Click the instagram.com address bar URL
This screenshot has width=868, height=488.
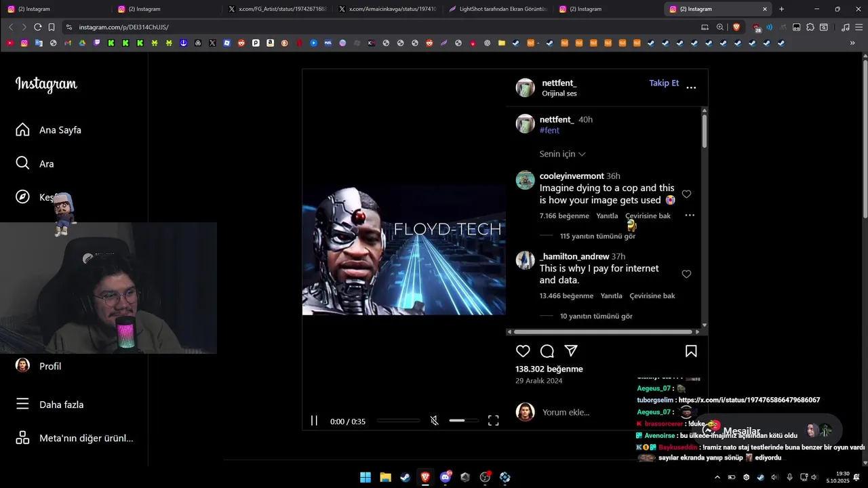click(x=123, y=27)
